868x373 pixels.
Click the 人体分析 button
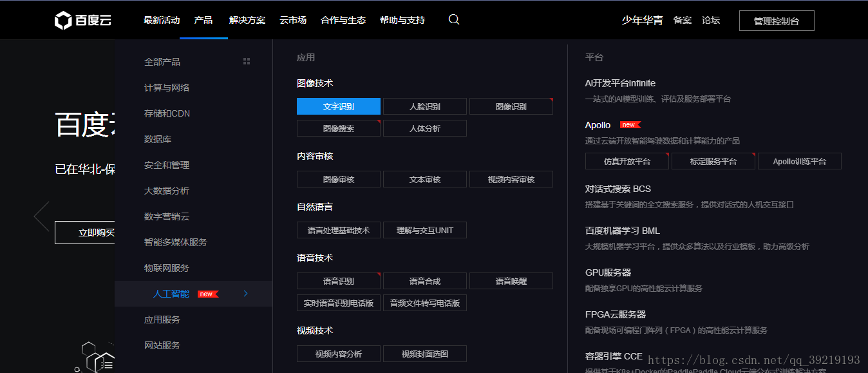pos(425,128)
